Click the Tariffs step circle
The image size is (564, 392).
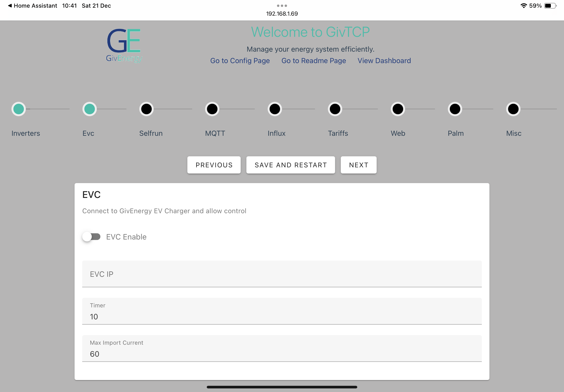(x=335, y=109)
